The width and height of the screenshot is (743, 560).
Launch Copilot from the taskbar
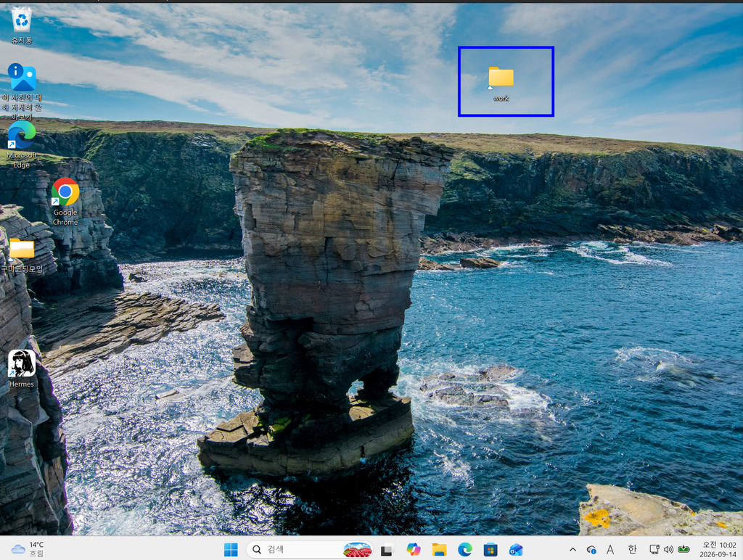point(413,550)
